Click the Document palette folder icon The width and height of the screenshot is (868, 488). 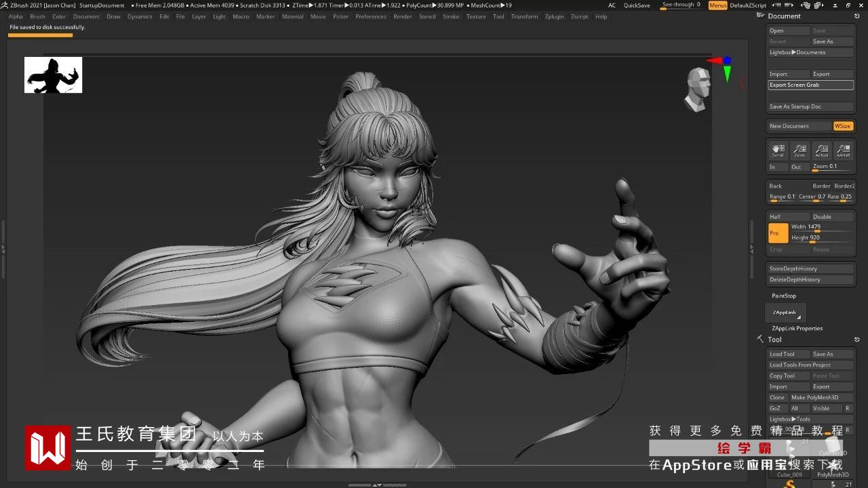pyautogui.click(x=761, y=16)
